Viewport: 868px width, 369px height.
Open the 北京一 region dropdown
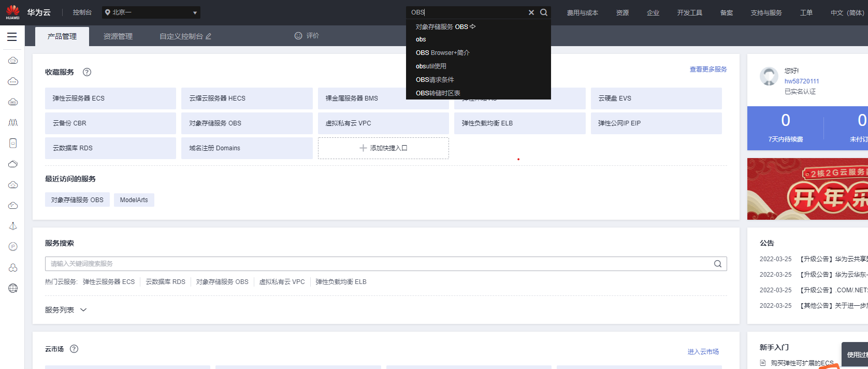151,12
